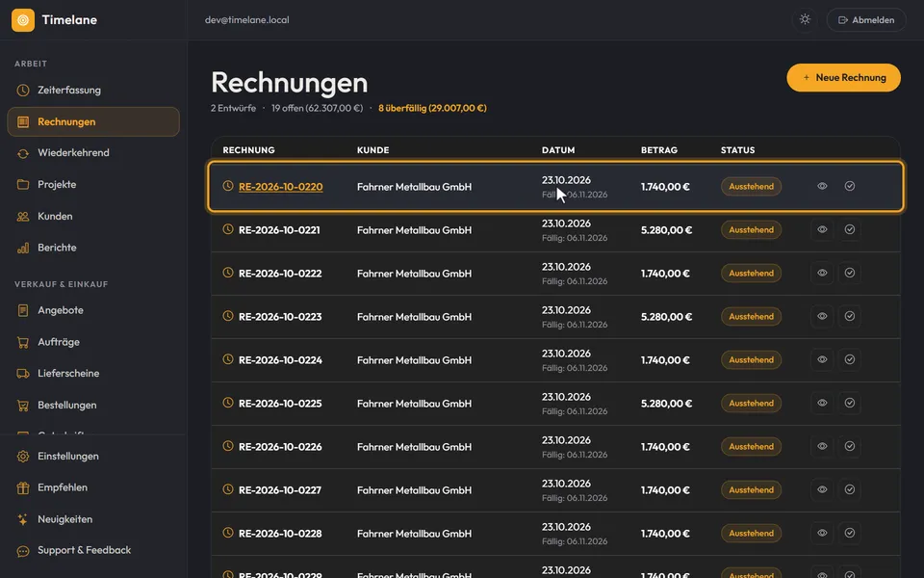The image size is (924, 578).
Task: Click the Kunden people icon
Action: pos(23,217)
